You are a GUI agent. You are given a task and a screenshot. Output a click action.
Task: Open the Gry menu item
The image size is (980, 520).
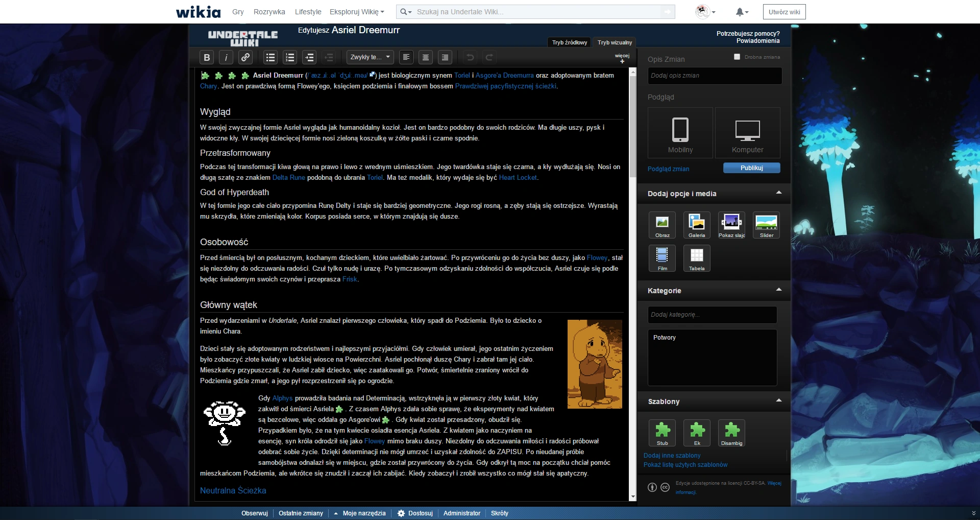pyautogui.click(x=238, y=12)
